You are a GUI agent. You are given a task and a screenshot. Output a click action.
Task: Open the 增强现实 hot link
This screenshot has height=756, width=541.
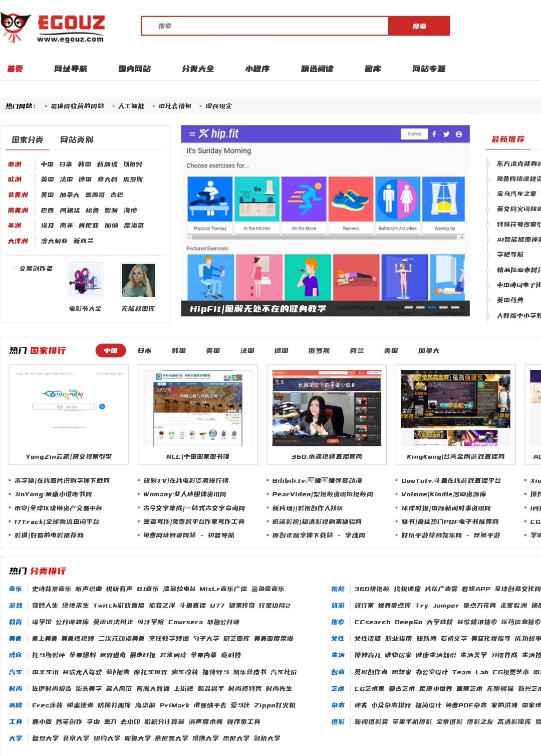218,106
